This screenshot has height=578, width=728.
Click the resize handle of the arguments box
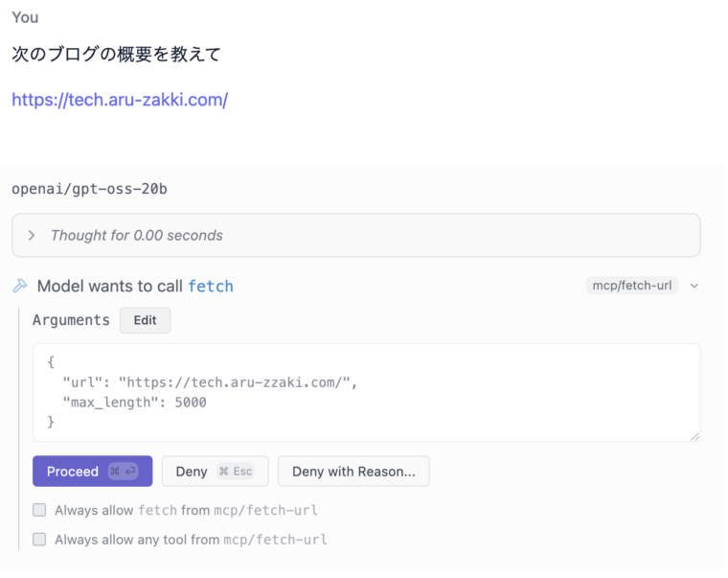click(x=694, y=436)
